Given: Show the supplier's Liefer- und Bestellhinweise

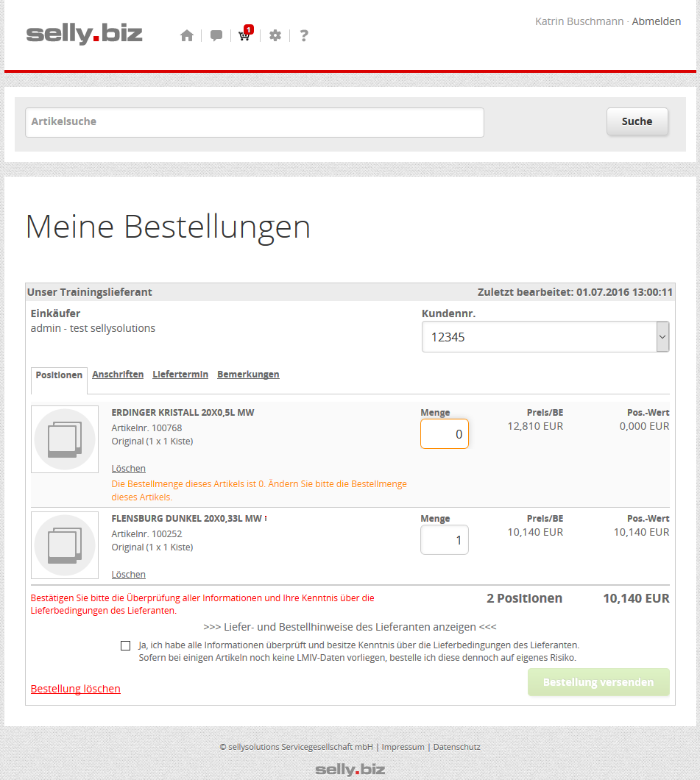Looking at the screenshot, I should 350,627.
